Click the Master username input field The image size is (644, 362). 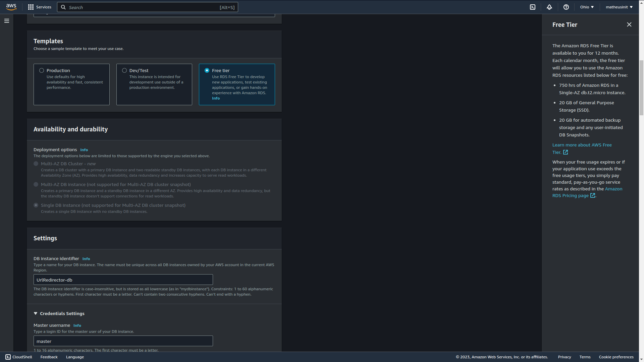[123, 341]
